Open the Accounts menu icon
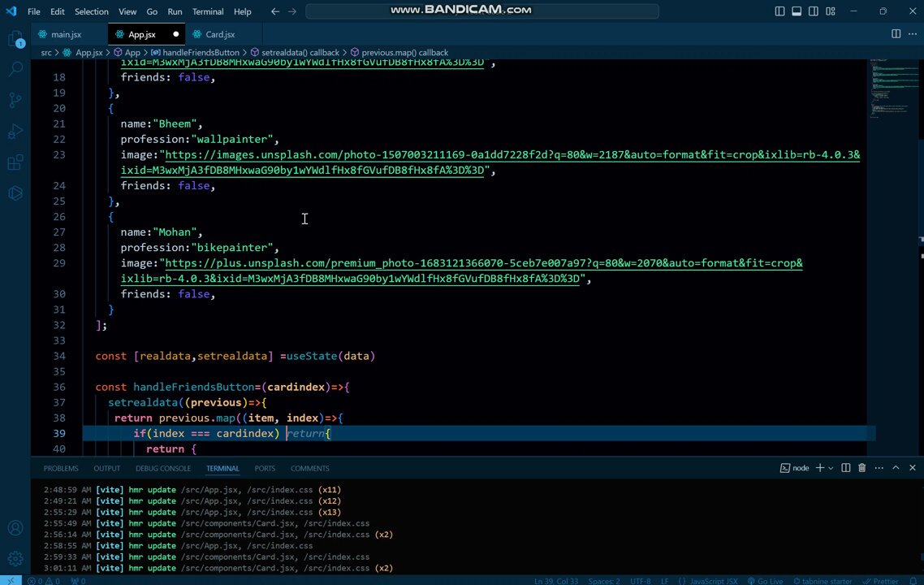Image resolution: width=924 pixels, height=585 pixels. coord(15,528)
